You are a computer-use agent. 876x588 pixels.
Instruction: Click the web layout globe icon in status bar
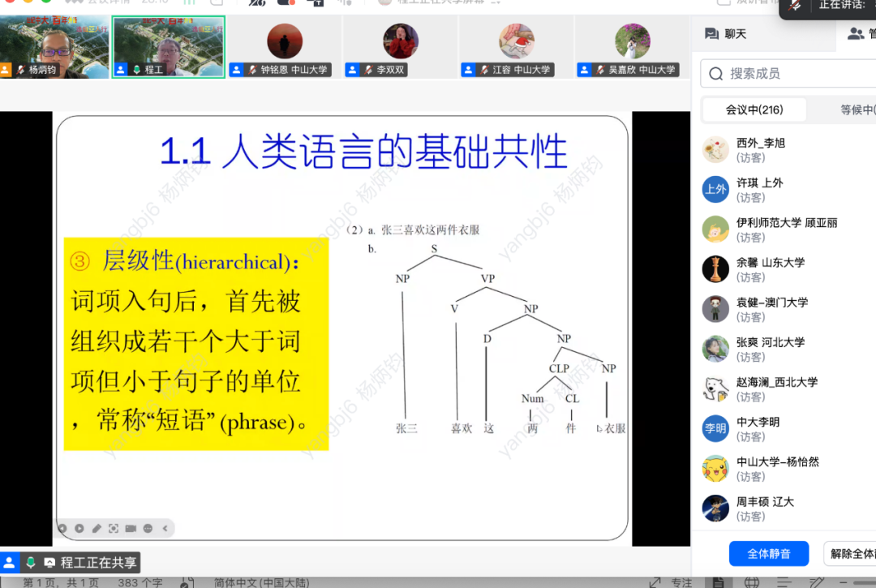coord(752,582)
